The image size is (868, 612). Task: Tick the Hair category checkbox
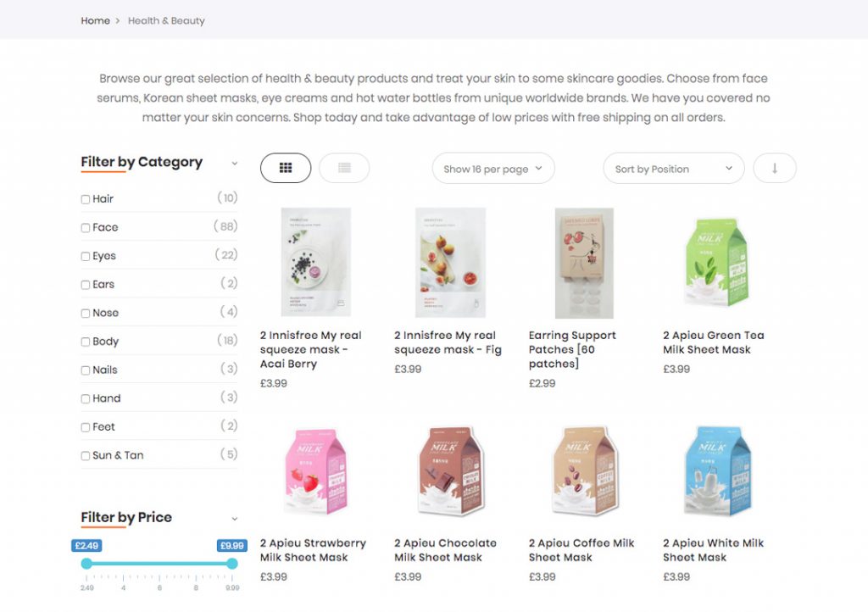tap(86, 199)
